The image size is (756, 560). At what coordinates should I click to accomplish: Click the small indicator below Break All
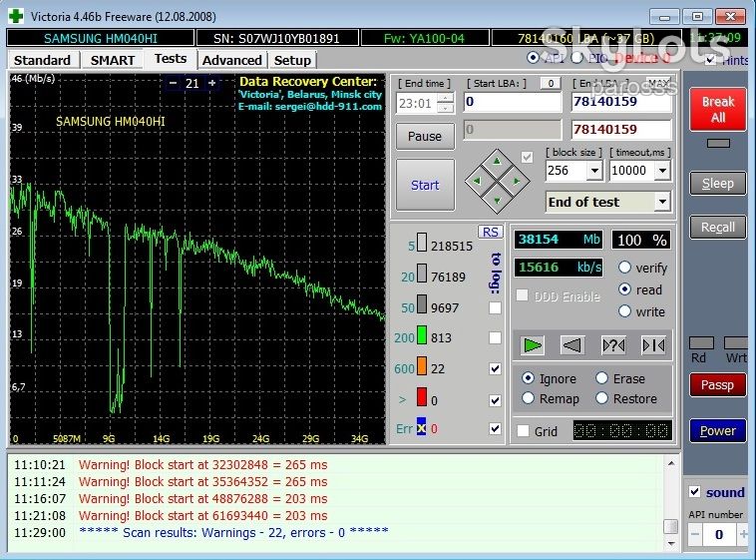[718, 144]
